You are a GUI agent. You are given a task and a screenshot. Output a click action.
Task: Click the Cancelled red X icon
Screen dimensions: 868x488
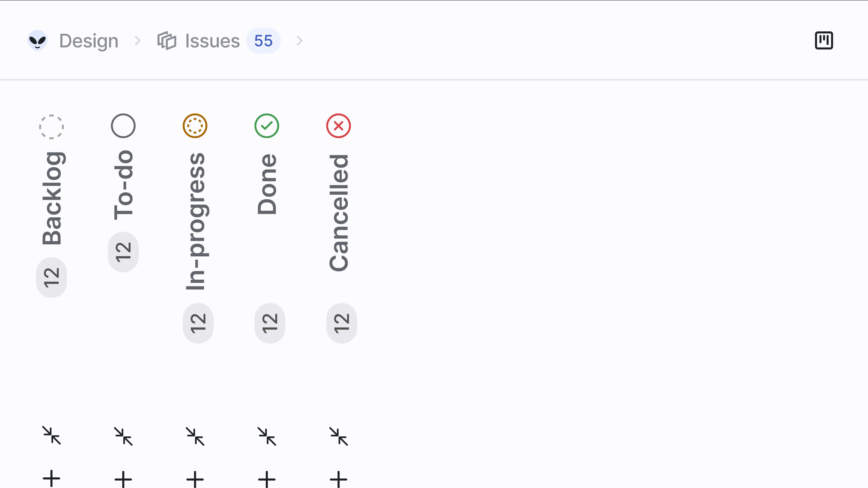[339, 126]
